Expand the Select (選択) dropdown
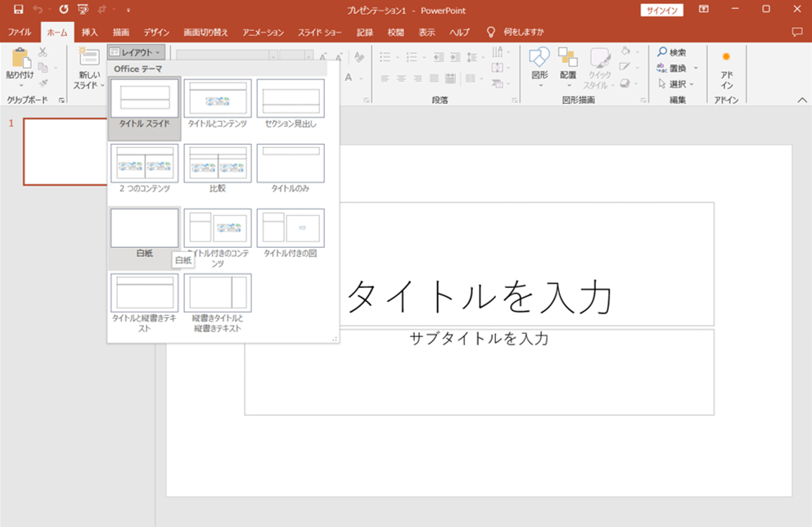 pyautogui.click(x=678, y=83)
